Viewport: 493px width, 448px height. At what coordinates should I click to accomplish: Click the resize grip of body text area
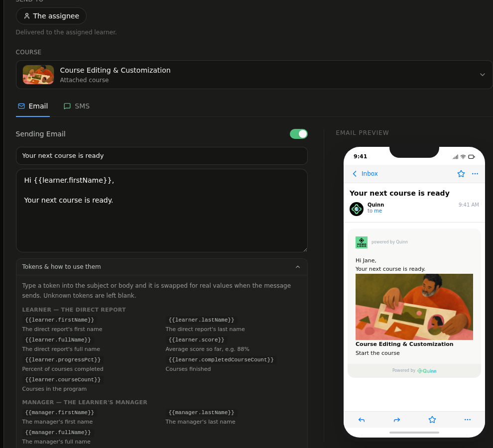(305, 249)
